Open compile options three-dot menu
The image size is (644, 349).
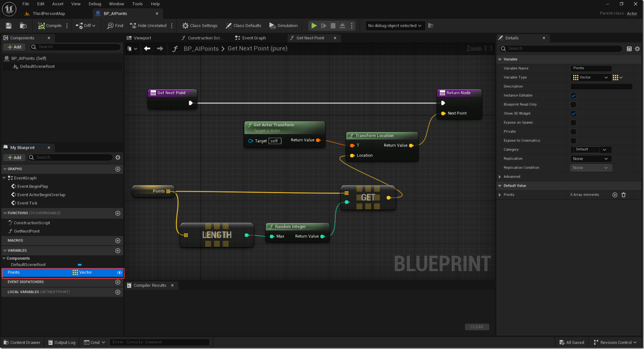[x=67, y=26]
